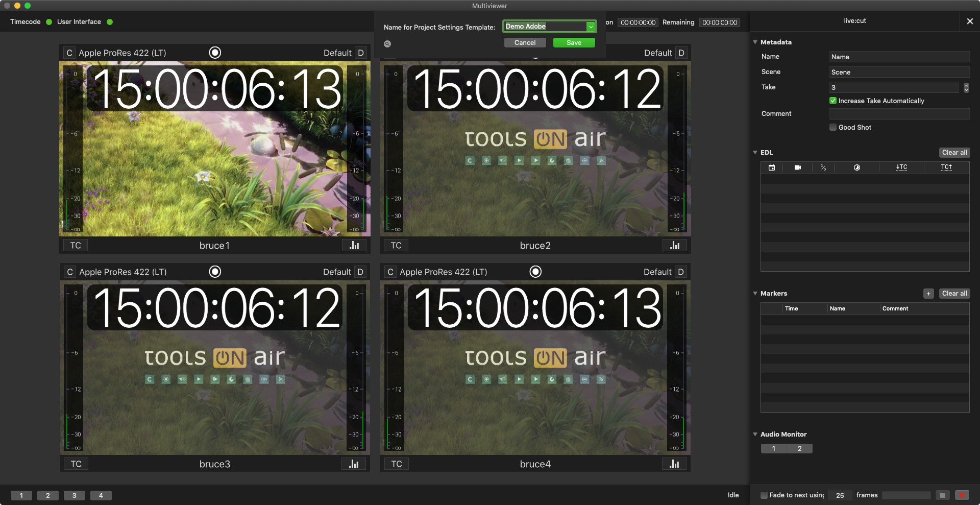
Task: Click the record circle icon above bruce3
Action: point(215,272)
